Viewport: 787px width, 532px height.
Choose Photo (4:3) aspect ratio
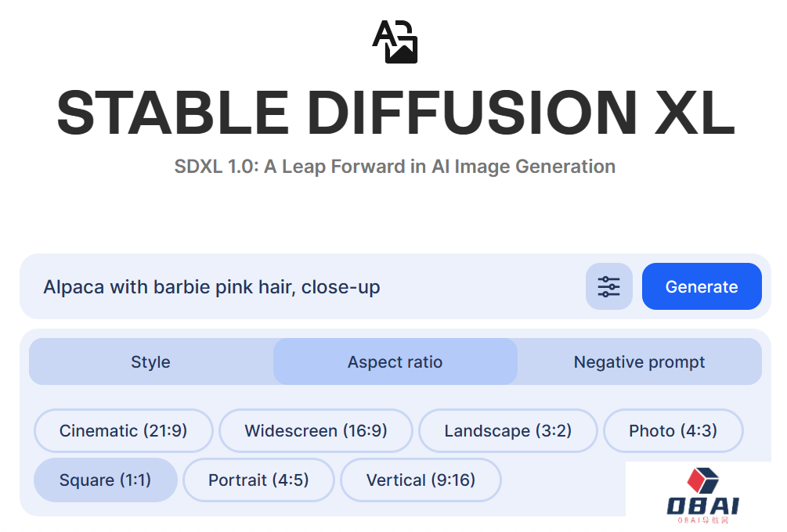673,430
